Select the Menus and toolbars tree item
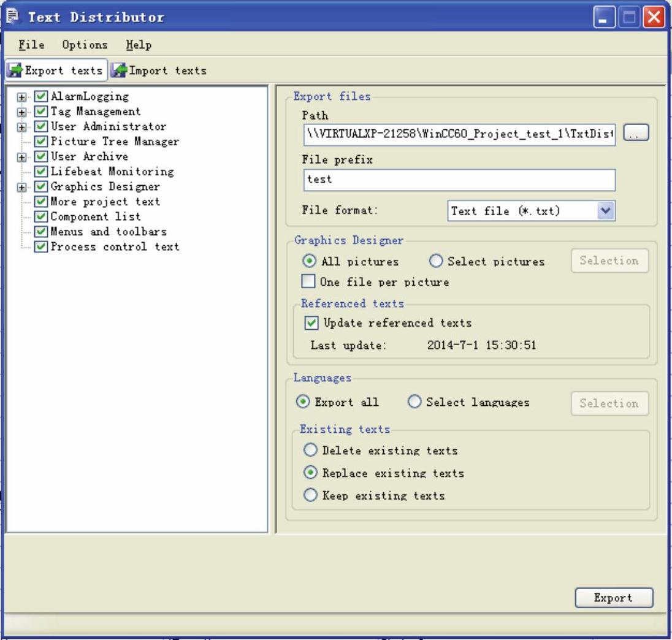Image resolution: width=672 pixels, height=640 pixels. 109,232
